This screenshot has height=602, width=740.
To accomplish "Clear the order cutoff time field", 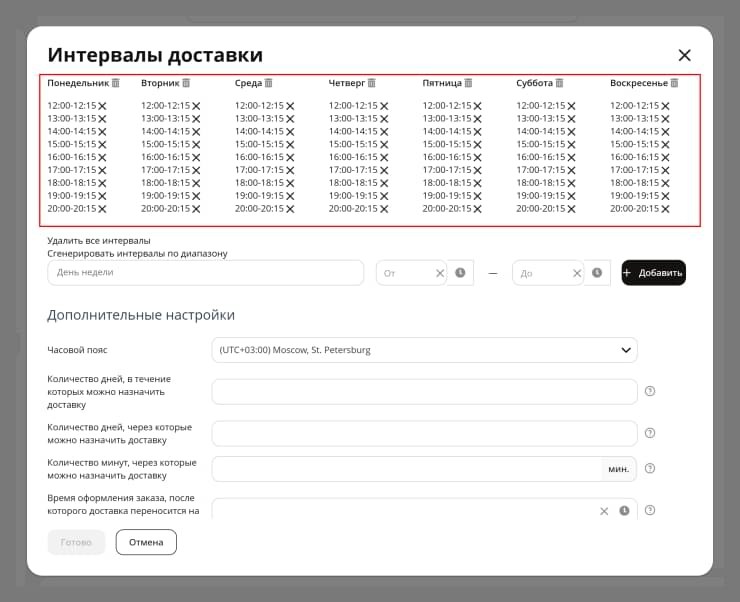I will click(x=604, y=511).
